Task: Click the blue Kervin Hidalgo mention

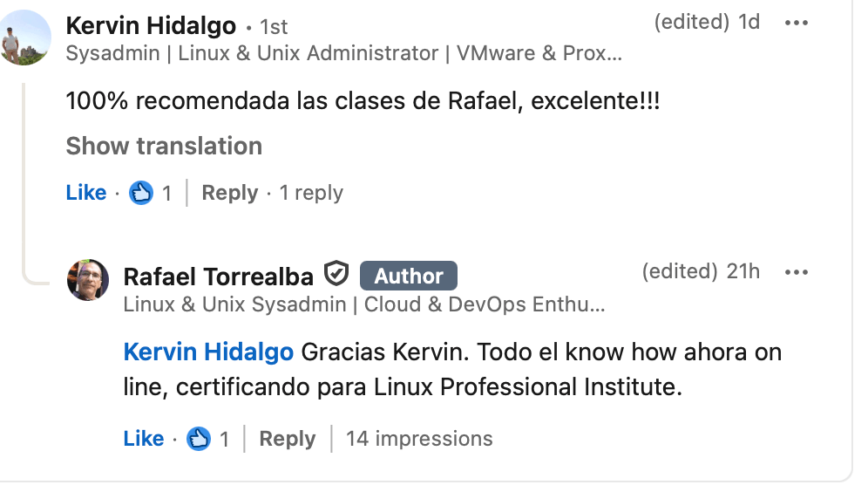Action: 208,352
